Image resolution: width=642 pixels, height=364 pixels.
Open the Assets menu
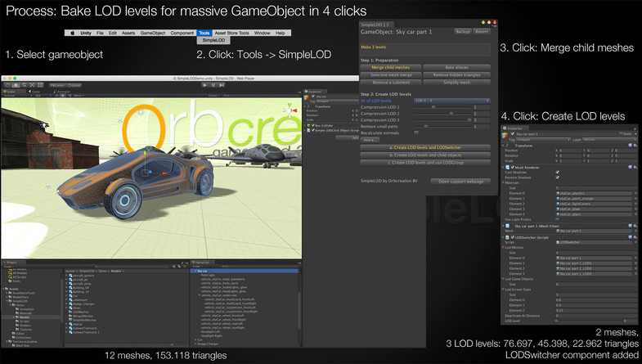[x=128, y=34]
